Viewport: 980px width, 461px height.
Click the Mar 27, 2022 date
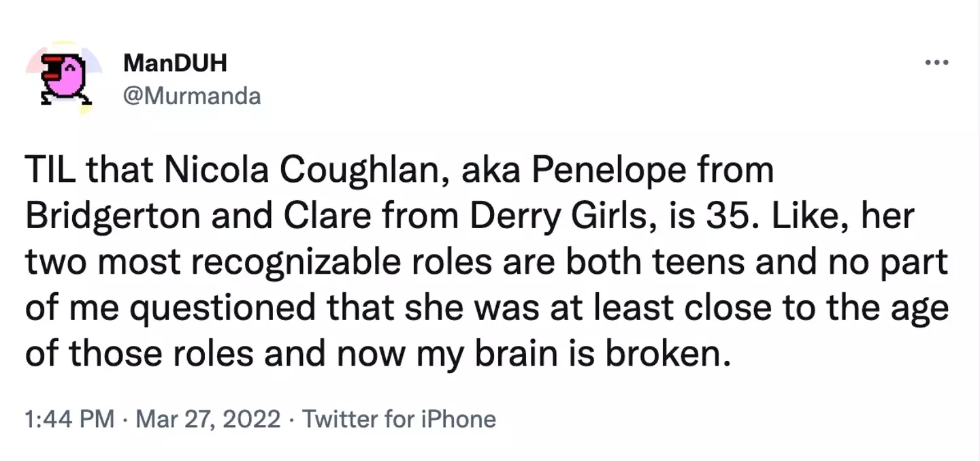[208, 419]
